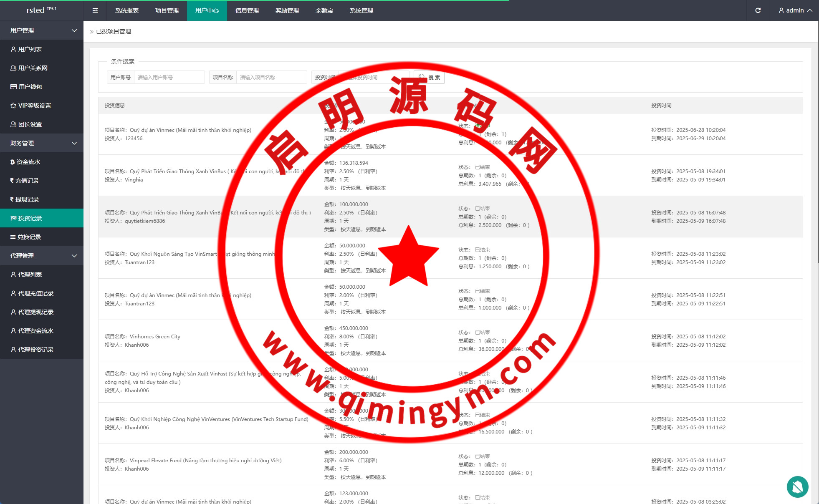Open 充值记录 sidebar item

pyautogui.click(x=27, y=181)
